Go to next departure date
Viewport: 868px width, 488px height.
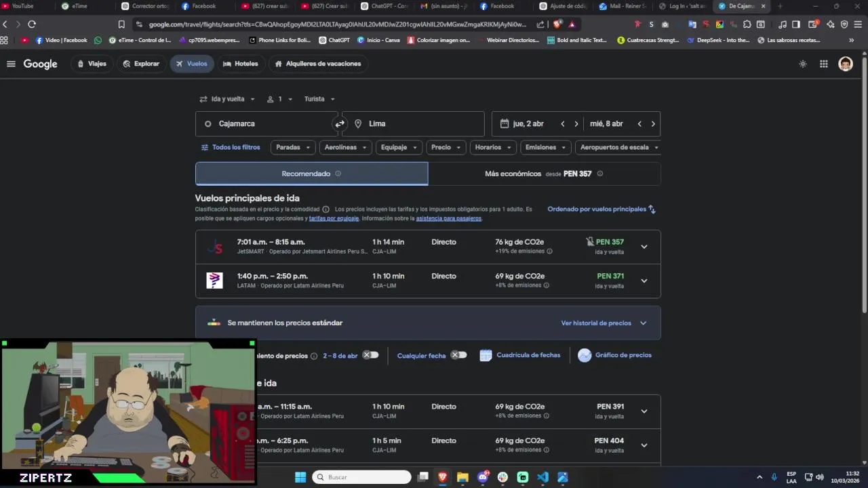(576, 124)
